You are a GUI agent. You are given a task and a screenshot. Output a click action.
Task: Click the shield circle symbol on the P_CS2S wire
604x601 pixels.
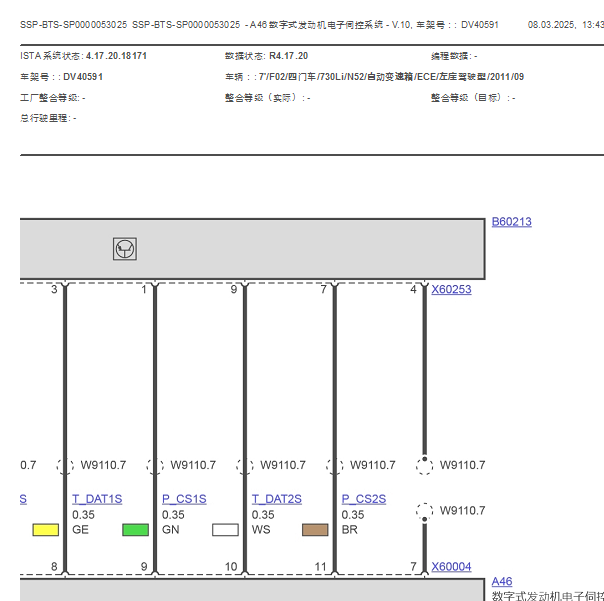pyautogui.click(x=334, y=466)
